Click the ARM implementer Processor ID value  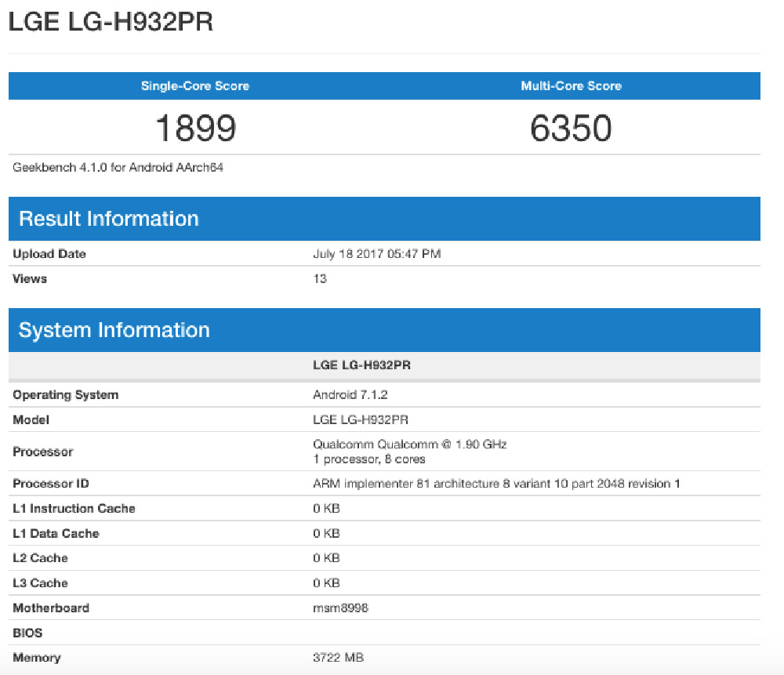pyautogui.click(x=496, y=484)
